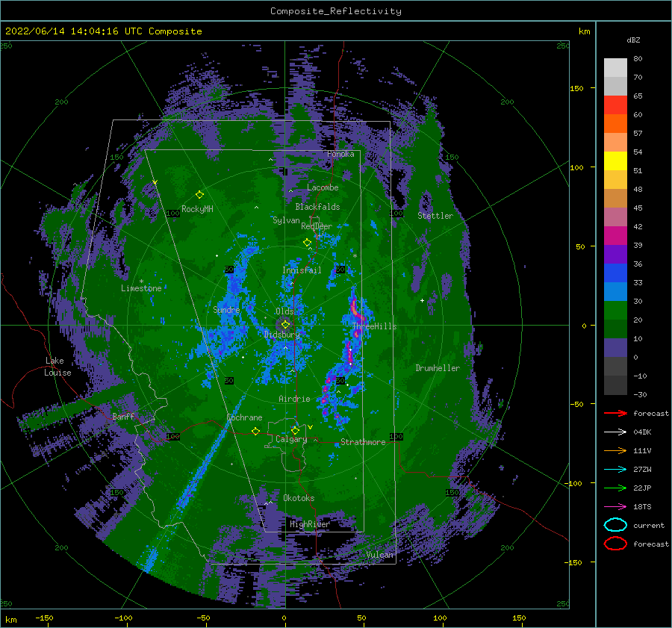The width and height of the screenshot is (672, 628).
Task: Click the dBZ legend heading
Action: [633, 40]
